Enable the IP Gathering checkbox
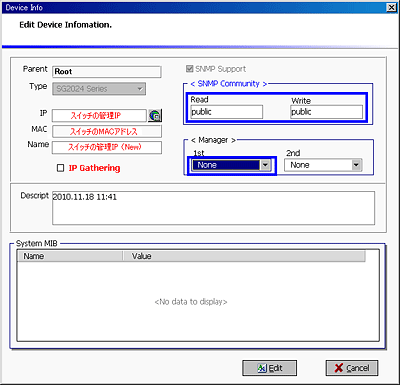This screenshot has width=400, height=385. click(60, 168)
